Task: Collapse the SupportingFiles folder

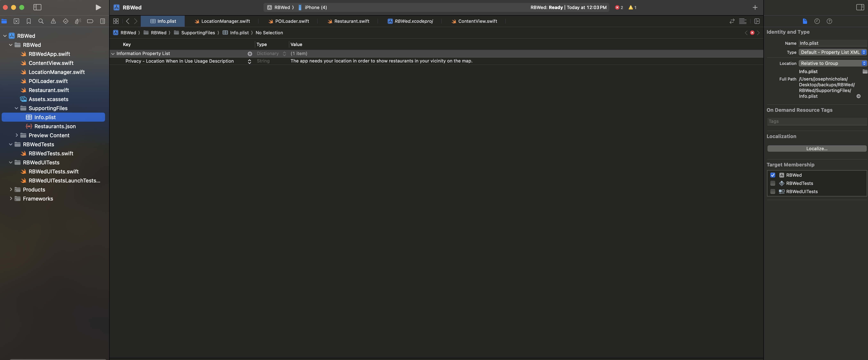Action: 16,108
